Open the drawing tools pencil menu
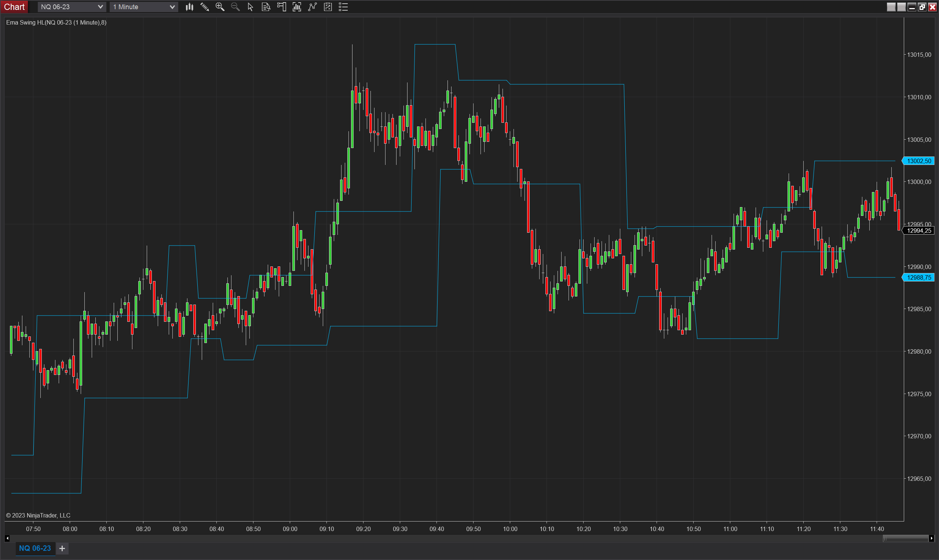The image size is (939, 560). point(205,7)
